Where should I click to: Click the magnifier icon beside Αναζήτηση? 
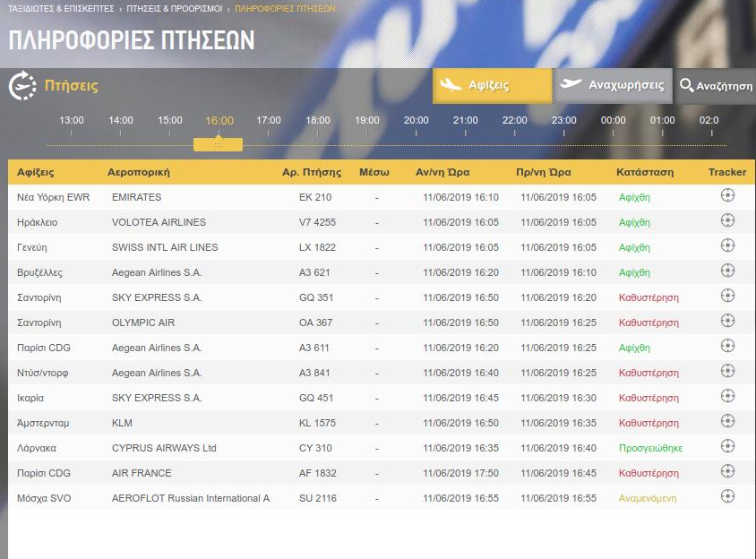(x=686, y=85)
